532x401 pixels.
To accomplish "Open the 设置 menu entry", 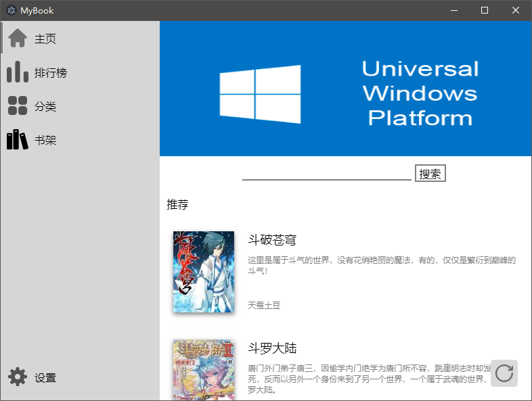I will point(80,377).
